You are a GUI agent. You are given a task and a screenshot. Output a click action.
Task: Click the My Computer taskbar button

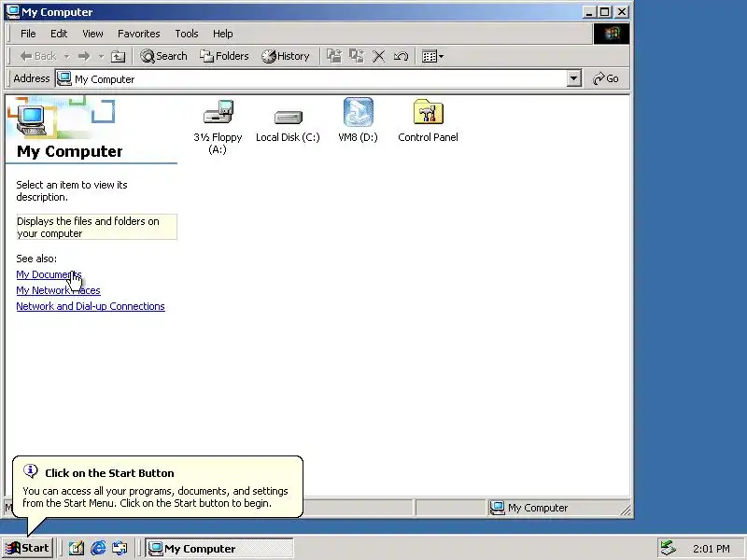[x=219, y=549]
